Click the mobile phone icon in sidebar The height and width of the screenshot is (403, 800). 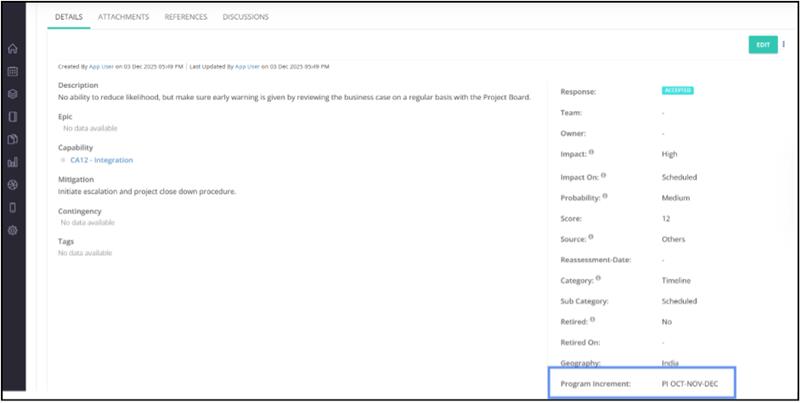pos(13,208)
